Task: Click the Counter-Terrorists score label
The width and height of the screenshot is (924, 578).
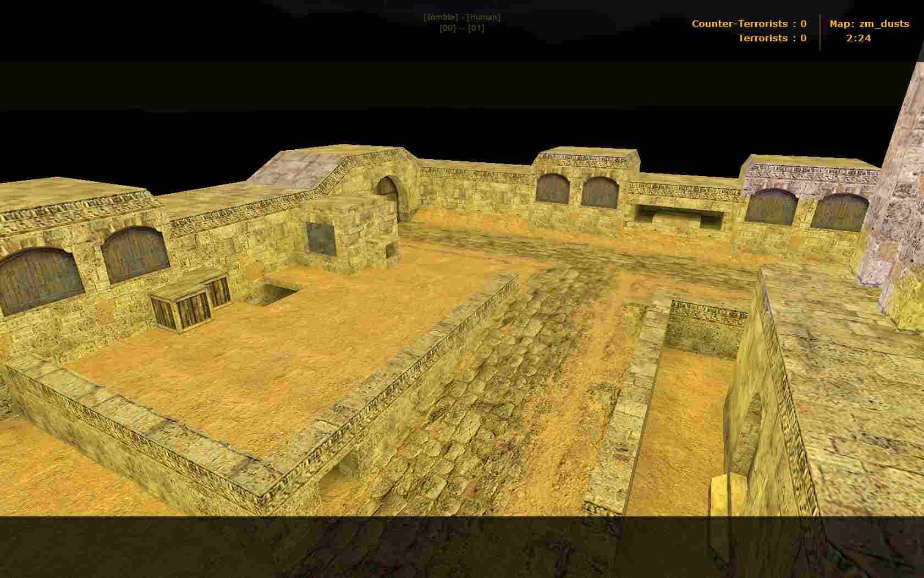Action: coord(749,24)
